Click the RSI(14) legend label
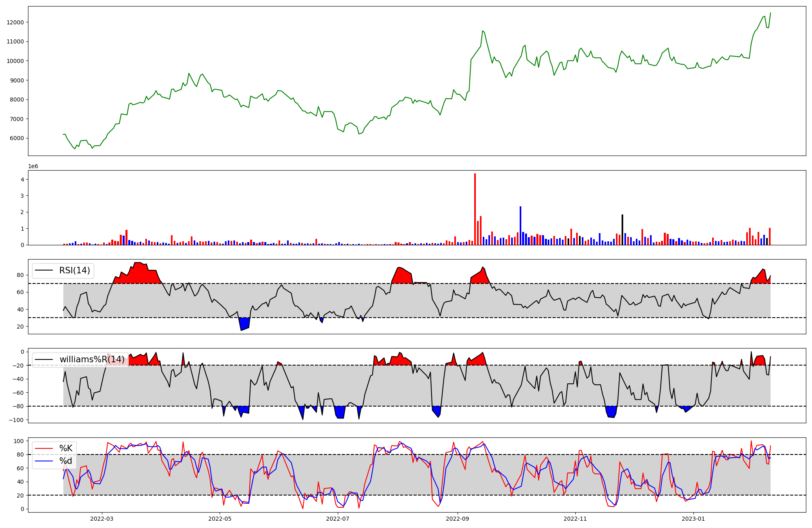 75,270
